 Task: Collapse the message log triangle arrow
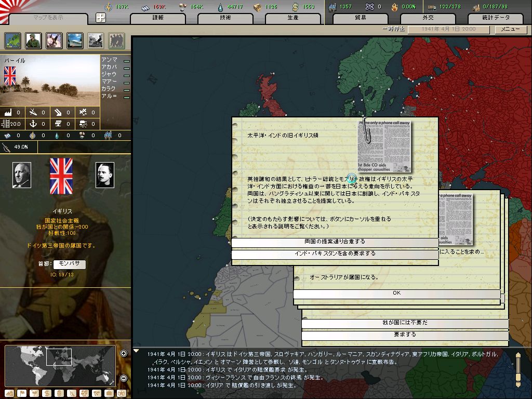point(136,351)
